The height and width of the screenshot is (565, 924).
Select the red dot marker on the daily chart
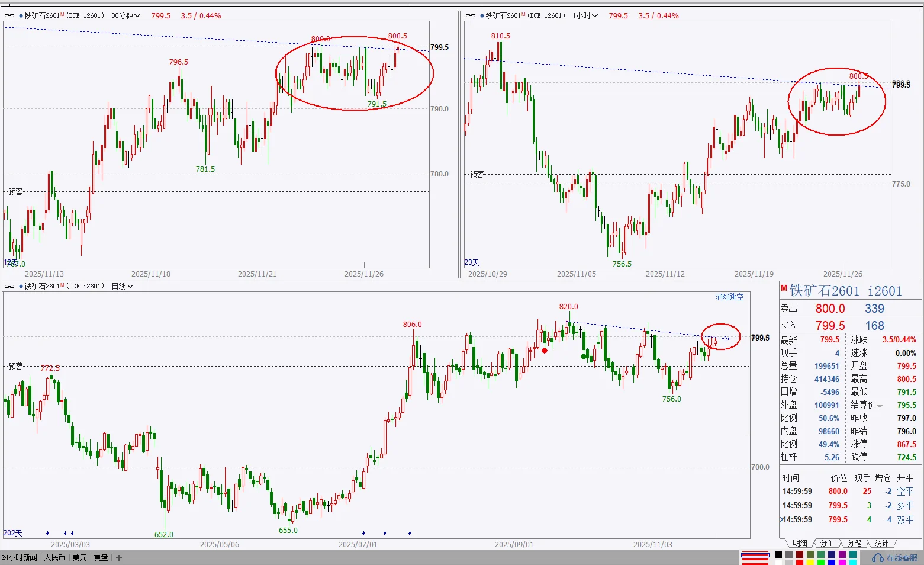pos(545,351)
